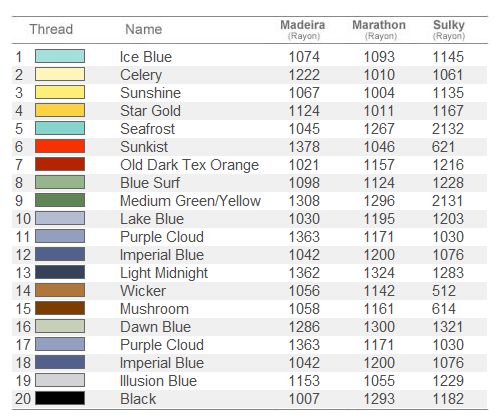
Task: Click the Name column header
Action: (x=144, y=29)
